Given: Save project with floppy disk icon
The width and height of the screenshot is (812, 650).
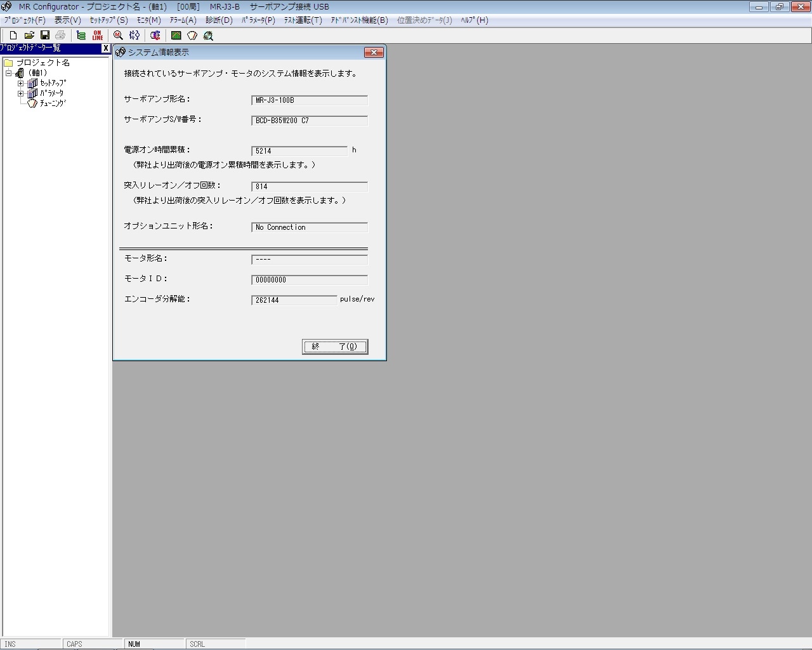Looking at the screenshot, I should [45, 36].
